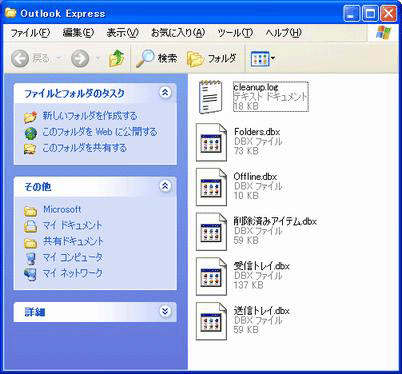This screenshot has width=402, height=374.
Task: Open the Back history dropdown arrow
Action: point(59,59)
